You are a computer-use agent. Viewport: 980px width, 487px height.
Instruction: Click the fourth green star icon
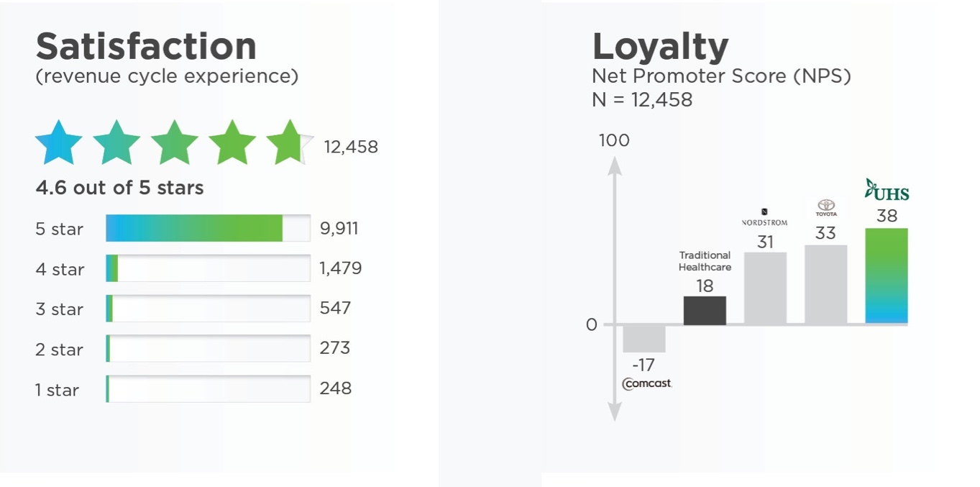tap(232, 143)
